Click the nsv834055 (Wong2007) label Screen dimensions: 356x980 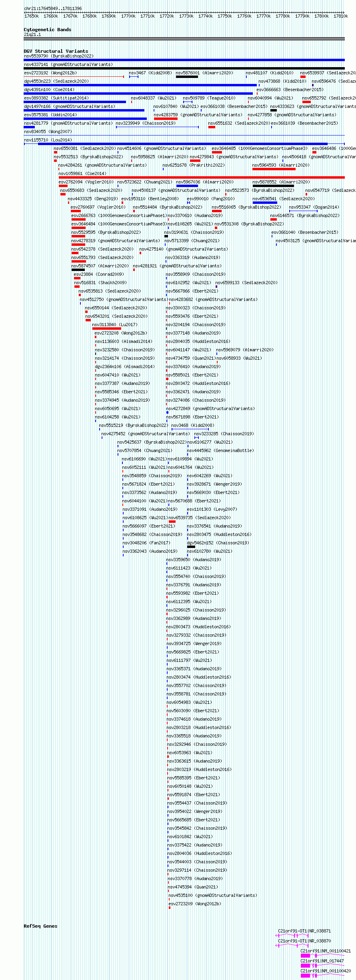pyautogui.click(x=48, y=131)
